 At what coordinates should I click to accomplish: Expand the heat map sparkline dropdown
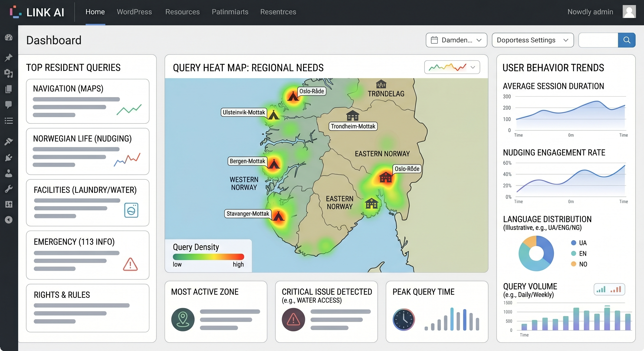(452, 67)
